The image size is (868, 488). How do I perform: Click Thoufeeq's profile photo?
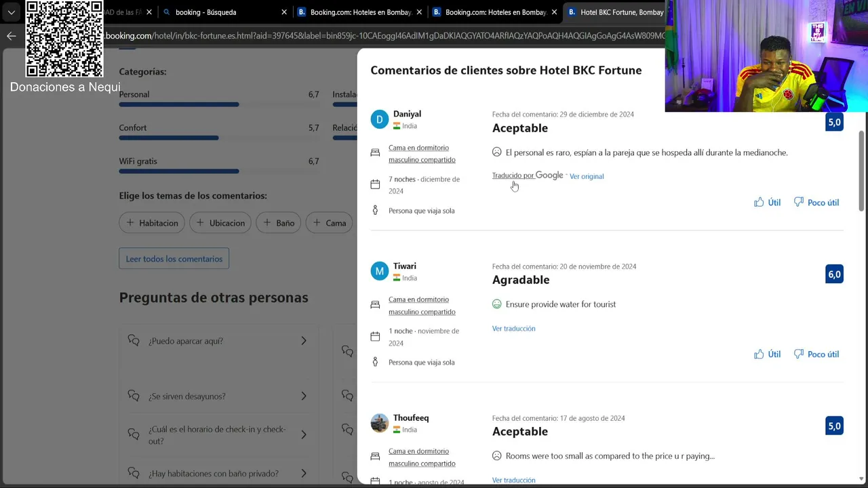tap(380, 423)
